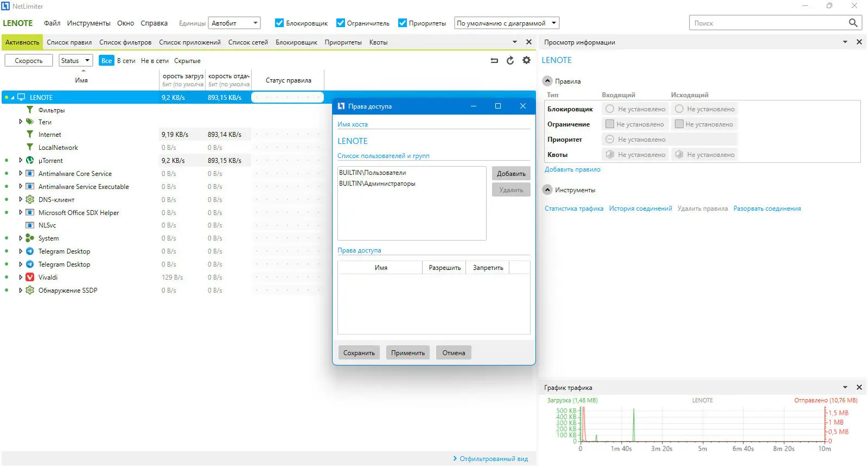This screenshot has width=868, height=467.
Task: Click the Antimalware Service Executable icon
Action: [30, 186]
